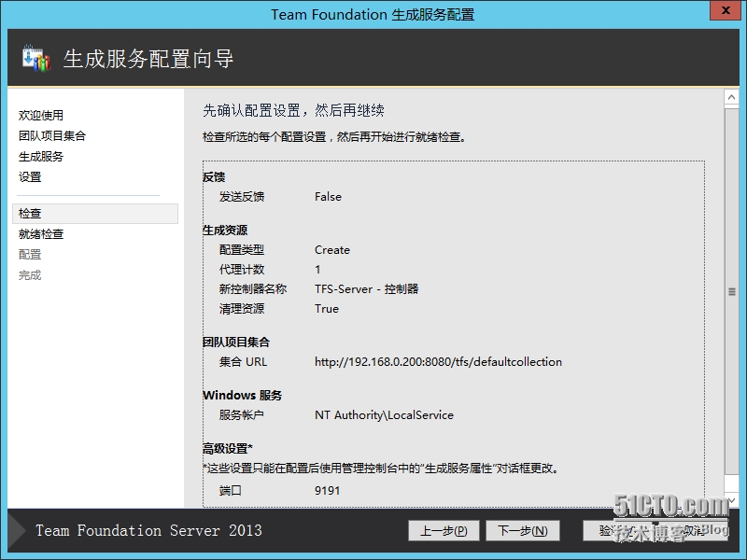Click the footnote about 生成服务属性 dialog

381,469
